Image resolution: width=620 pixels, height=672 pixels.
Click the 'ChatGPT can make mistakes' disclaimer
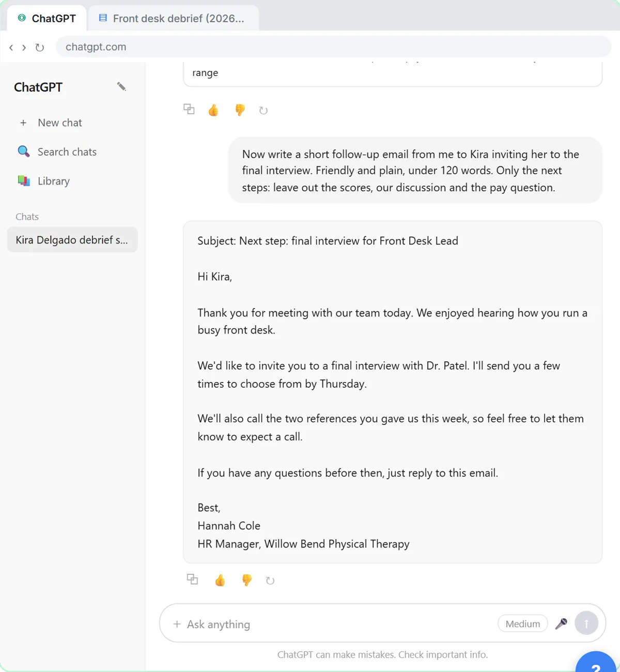(382, 654)
